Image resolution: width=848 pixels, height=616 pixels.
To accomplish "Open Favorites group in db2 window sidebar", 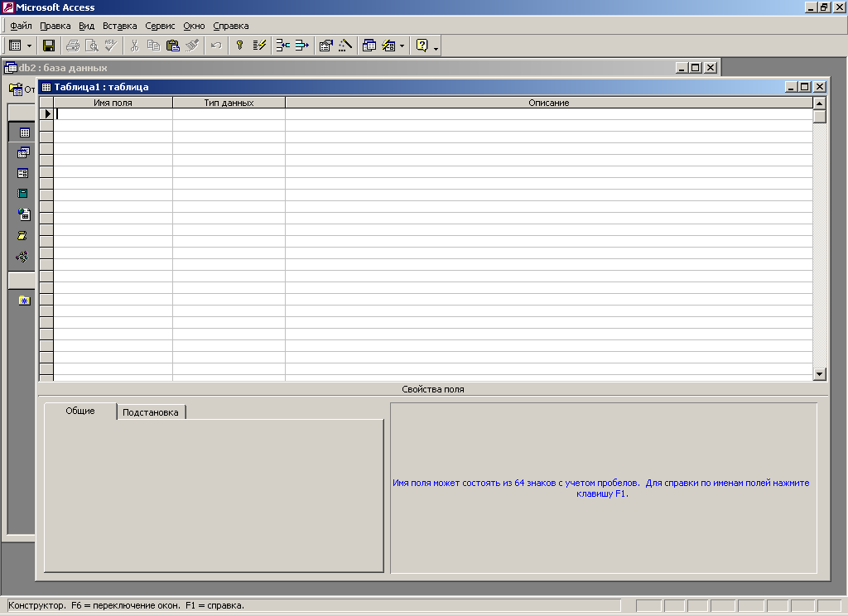I will (x=24, y=301).
